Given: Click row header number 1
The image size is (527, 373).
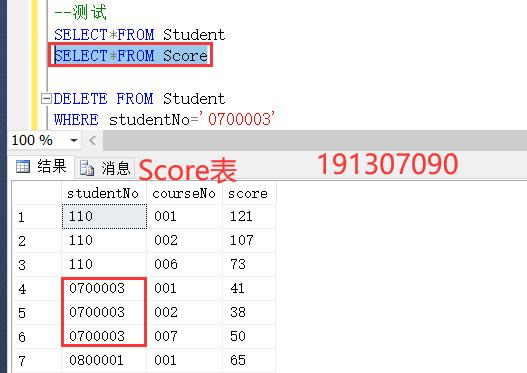Looking at the screenshot, I should (37, 217).
